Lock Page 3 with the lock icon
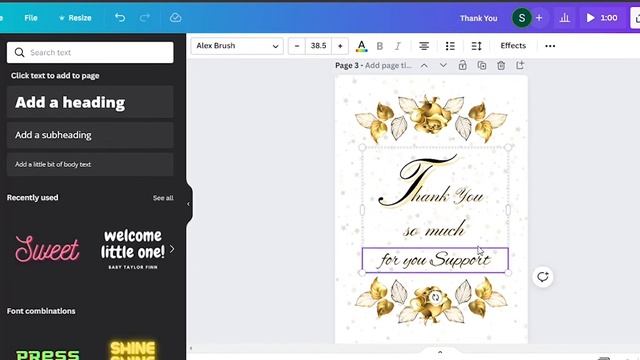The height and width of the screenshot is (360, 640). point(462,65)
